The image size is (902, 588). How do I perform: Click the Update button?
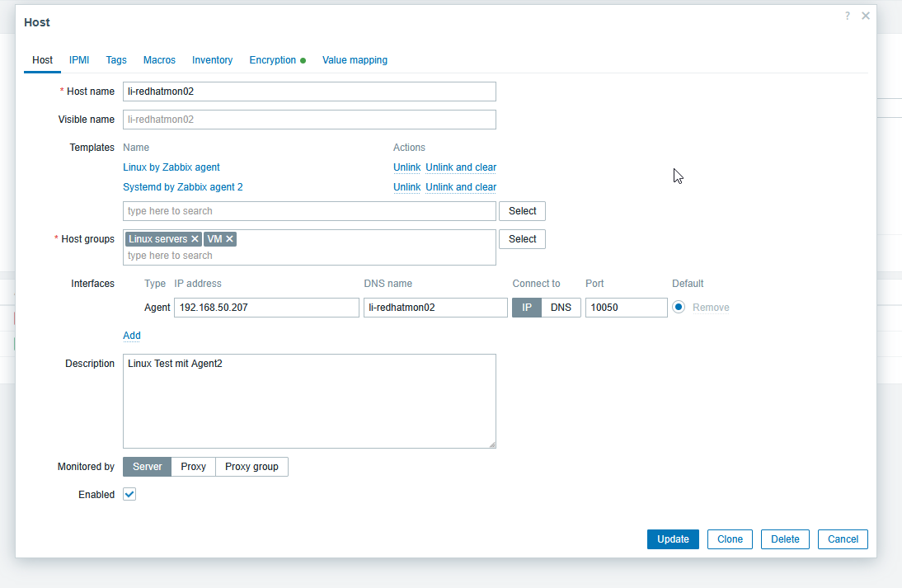coord(673,539)
